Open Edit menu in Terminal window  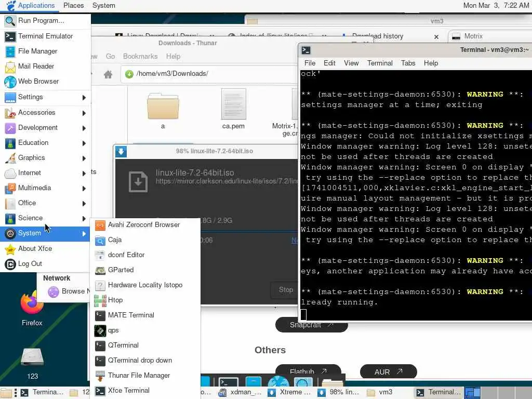point(329,63)
